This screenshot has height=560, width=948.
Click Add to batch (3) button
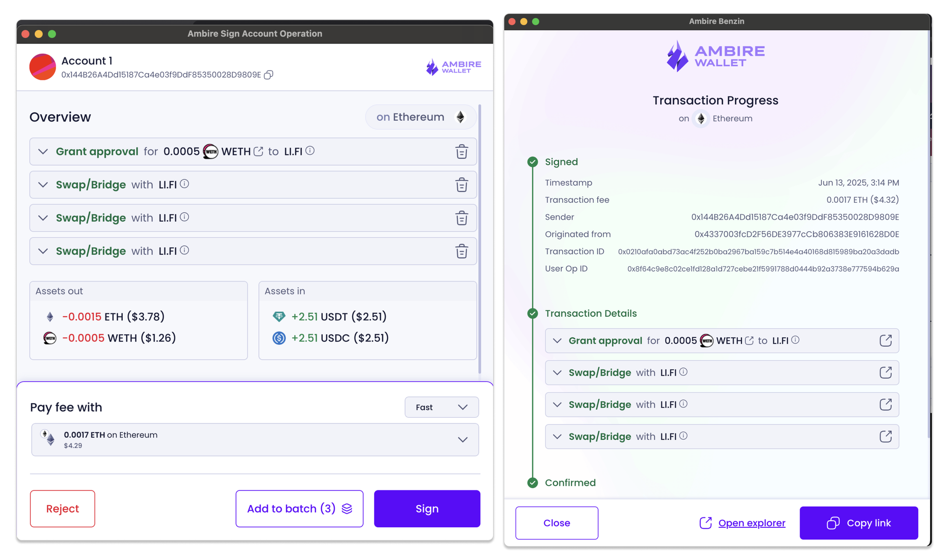click(x=299, y=509)
